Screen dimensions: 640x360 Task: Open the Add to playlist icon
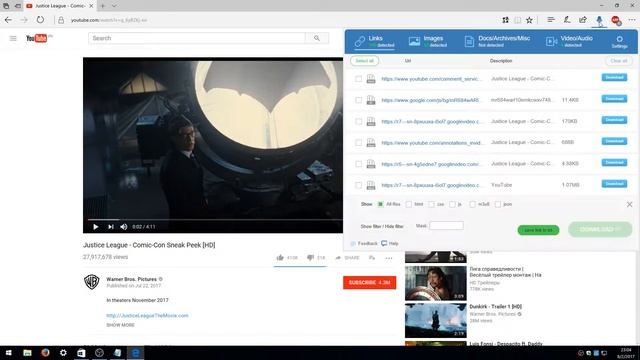click(372, 258)
